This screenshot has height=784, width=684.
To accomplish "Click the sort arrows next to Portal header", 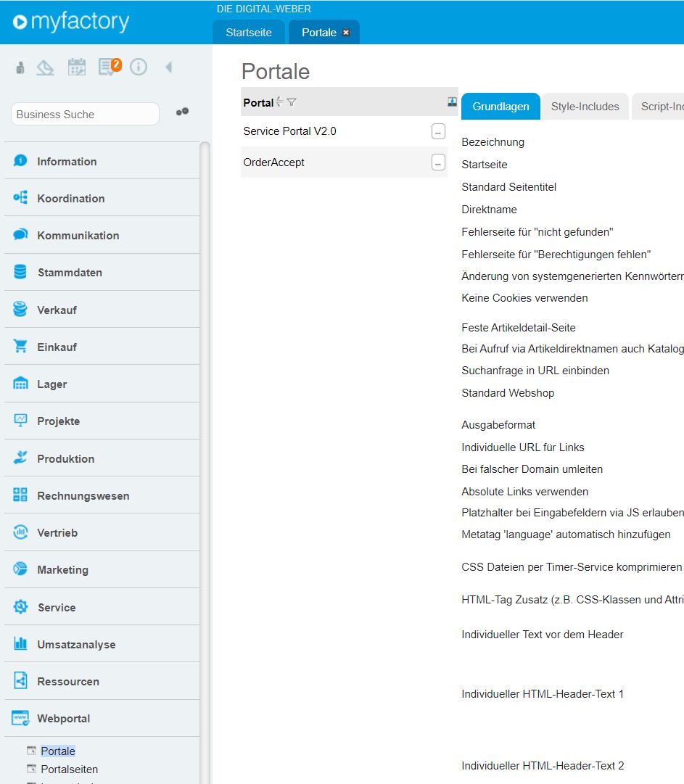I will click(280, 102).
